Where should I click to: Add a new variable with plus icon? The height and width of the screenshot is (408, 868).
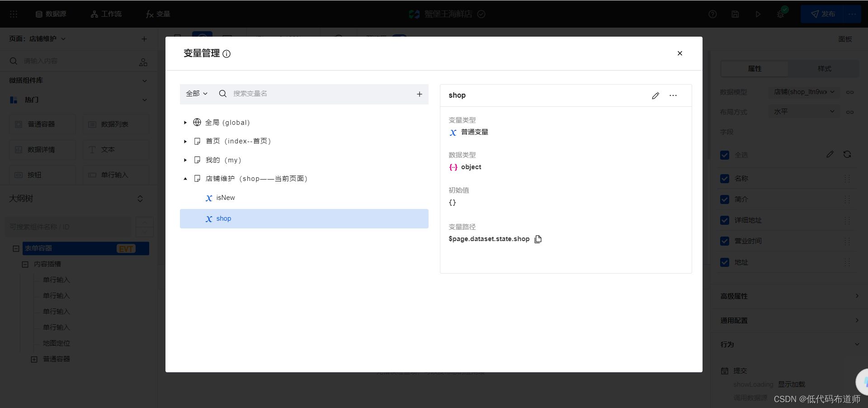tap(420, 94)
